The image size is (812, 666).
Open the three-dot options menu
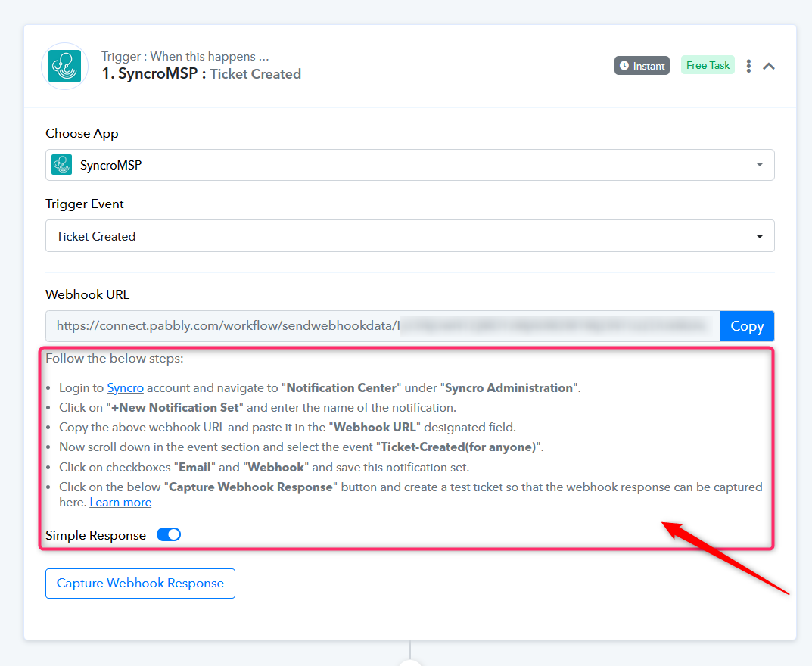point(748,66)
